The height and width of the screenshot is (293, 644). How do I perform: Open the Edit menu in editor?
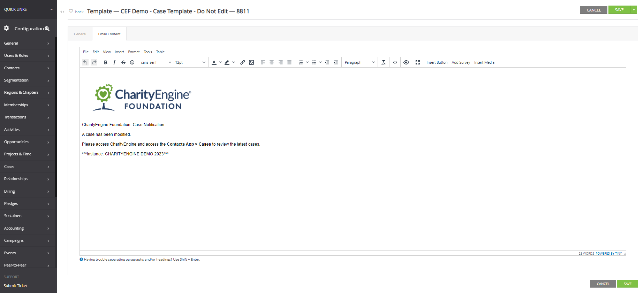tap(96, 52)
